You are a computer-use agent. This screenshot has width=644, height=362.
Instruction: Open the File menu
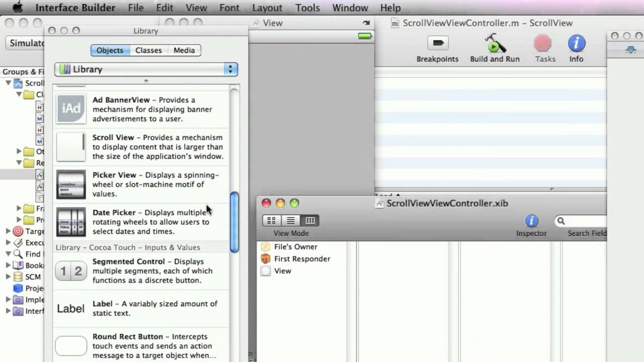tap(136, 8)
